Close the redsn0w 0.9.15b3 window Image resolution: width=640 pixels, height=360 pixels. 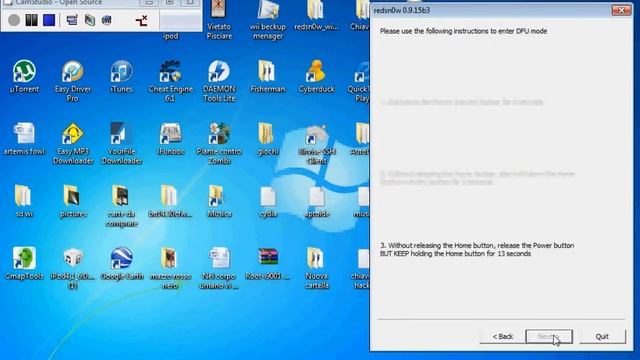[621, 10]
